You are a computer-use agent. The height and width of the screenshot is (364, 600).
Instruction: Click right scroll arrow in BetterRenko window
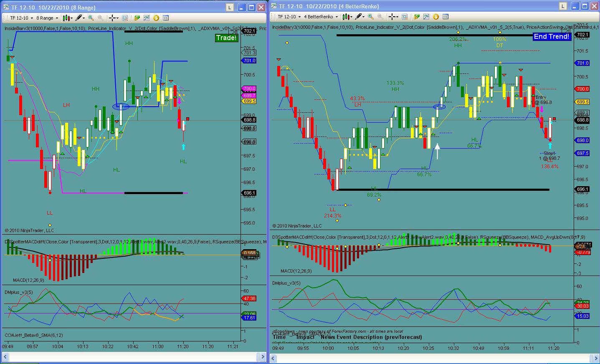pyautogui.click(x=595, y=358)
